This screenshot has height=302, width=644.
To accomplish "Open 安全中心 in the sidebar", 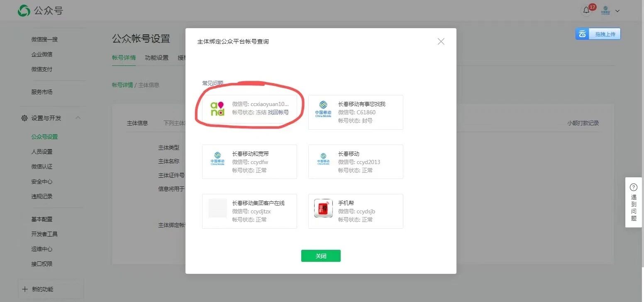I will tap(42, 181).
